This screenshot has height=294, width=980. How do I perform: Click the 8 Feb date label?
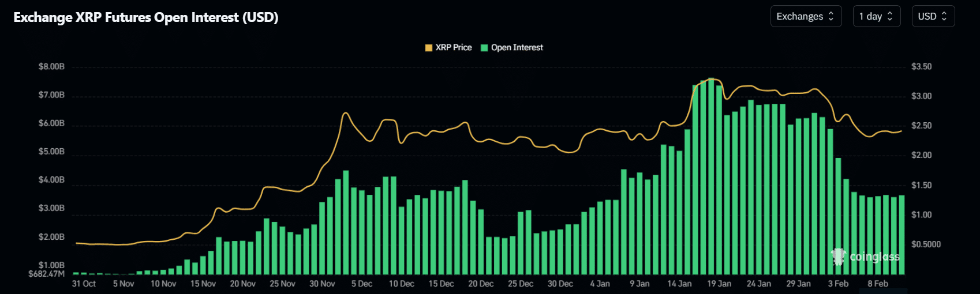pos(878,284)
